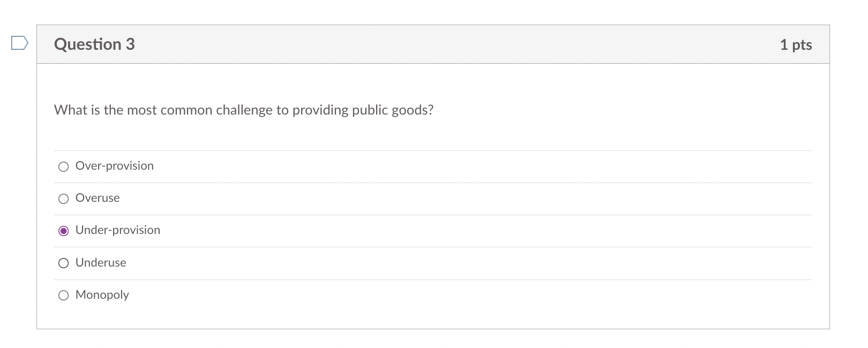Image resolution: width=868 pixels, height=348 pixels.
Task: Deselect the Under-provision filled radio button
Action: (x=63, y=230)
